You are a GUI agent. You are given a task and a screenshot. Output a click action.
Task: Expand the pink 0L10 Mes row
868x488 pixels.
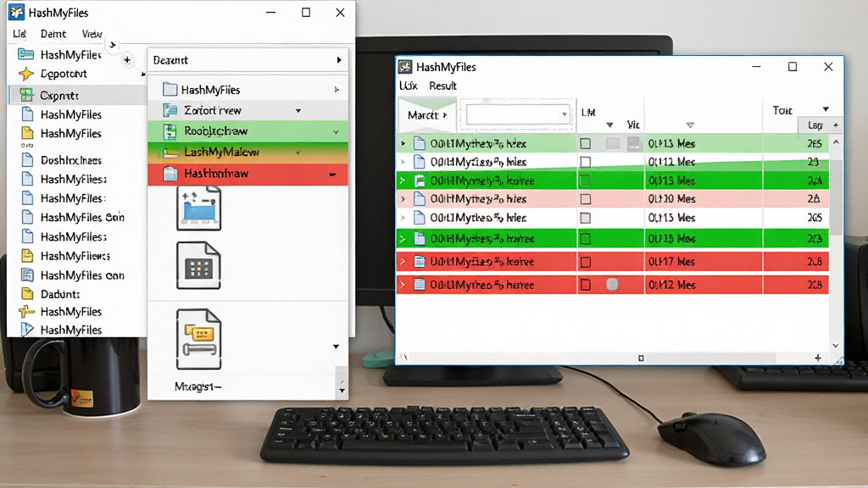coord(403,199)
